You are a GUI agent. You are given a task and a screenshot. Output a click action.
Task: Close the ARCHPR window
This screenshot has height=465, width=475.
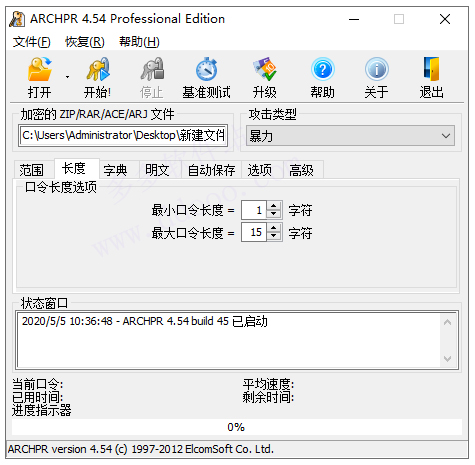tap(445, 19)
